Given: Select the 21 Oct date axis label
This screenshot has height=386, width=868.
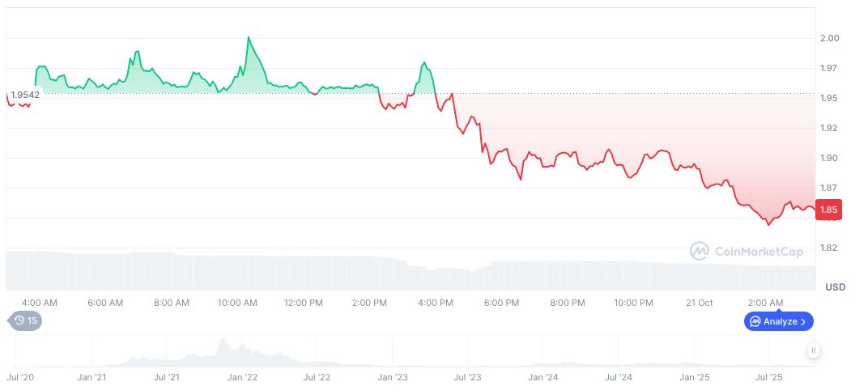Looking at the screenshot, I should [699, 303].
